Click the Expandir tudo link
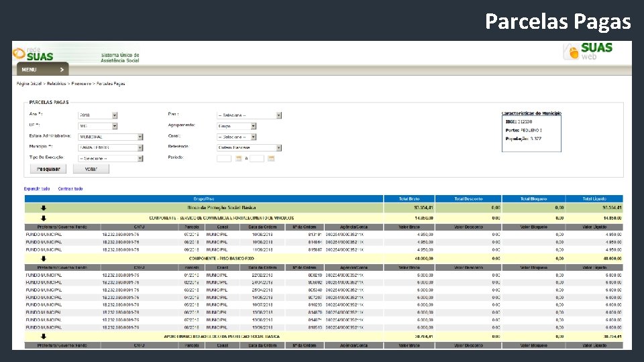Screen dimensions: 644x362 36,189
